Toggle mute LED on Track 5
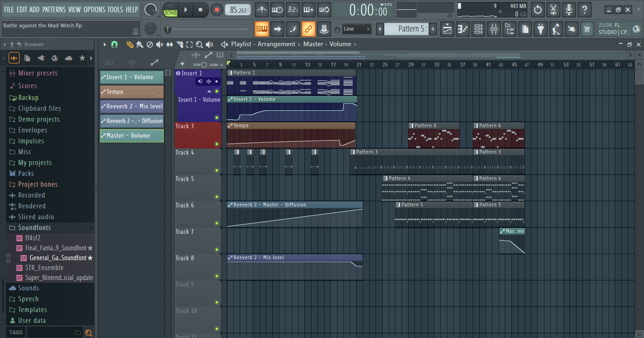The height and width of the screenshot is (338, 644). click(217, 197)
